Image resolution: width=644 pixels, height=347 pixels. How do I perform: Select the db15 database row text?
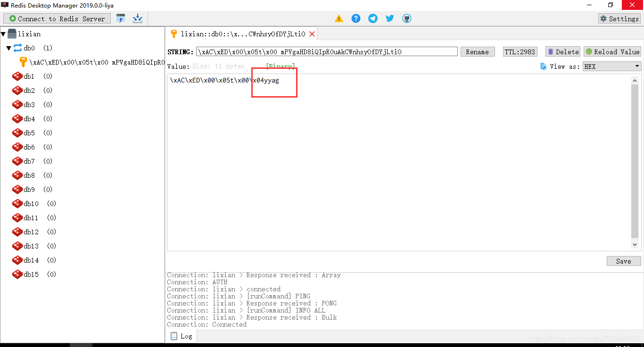(40, 274)
